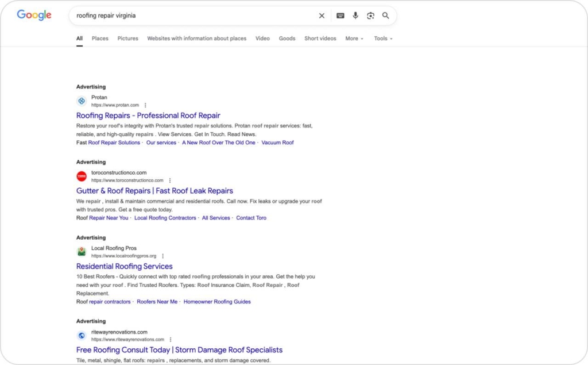This screenshot has width=588, height=365.
Task: Click the Protan site favicon
Action: pyautogui.click(x=82, y=101)
